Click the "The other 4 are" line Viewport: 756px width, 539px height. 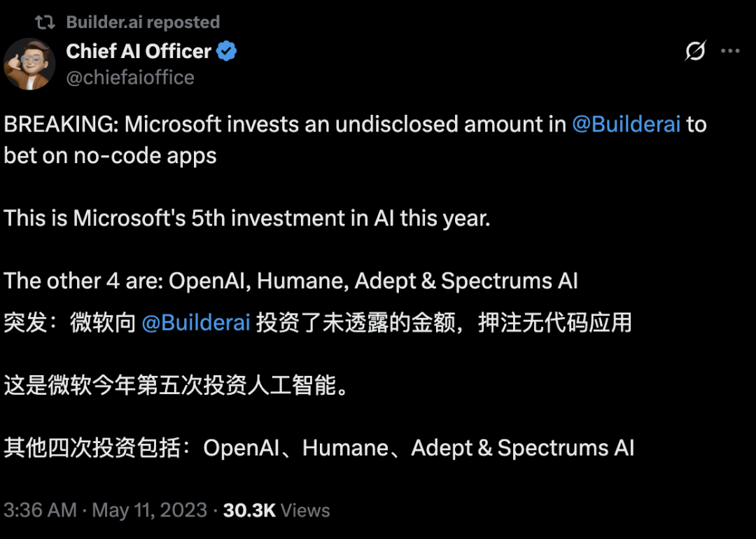(x=290, y=281)
